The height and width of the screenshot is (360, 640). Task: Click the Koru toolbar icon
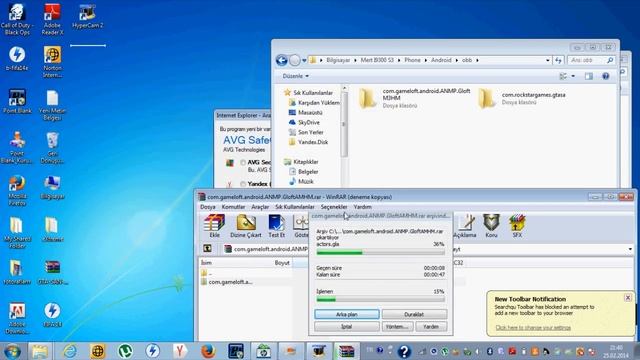click(x=491, y=226)
